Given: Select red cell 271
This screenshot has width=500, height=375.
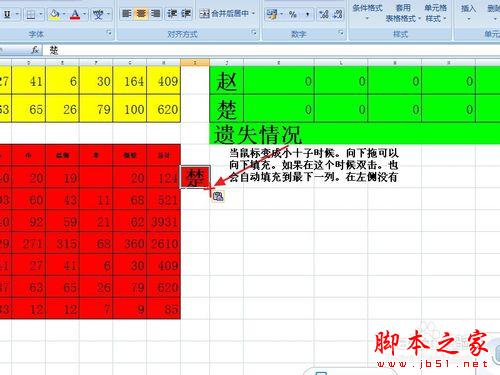Looking at the screenshot, I should (x=29, y=243).
